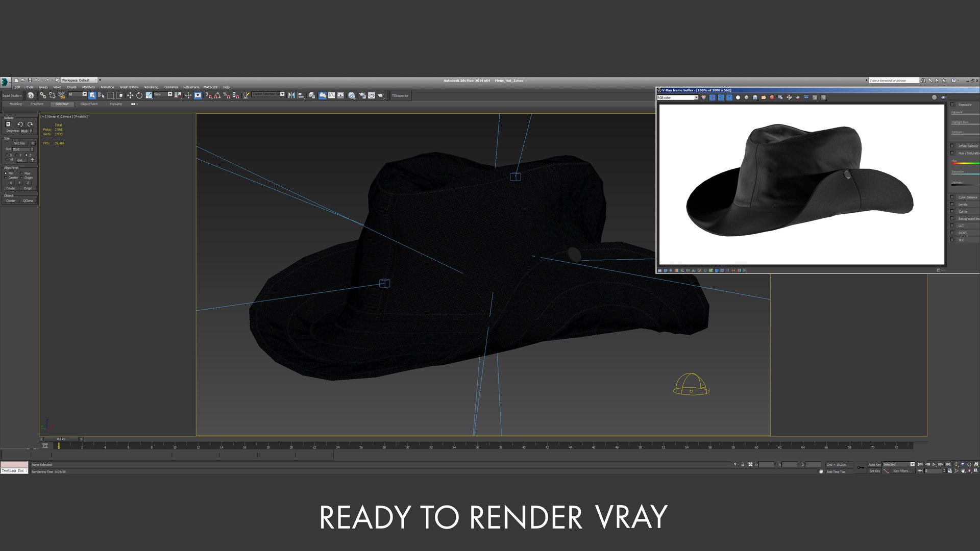Enable the Exposure checkbox
Screen dimensions: 980x551
coord(952,105)
